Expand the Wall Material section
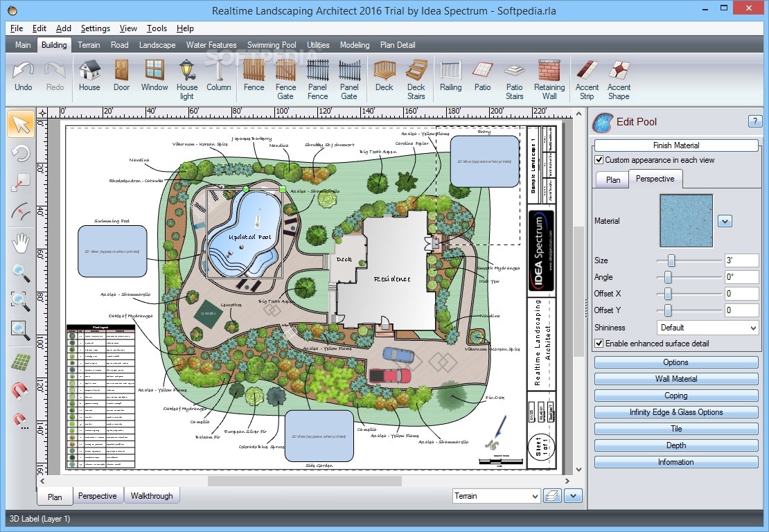The width and height of the screenshot is (769, 532). [675, 378]
